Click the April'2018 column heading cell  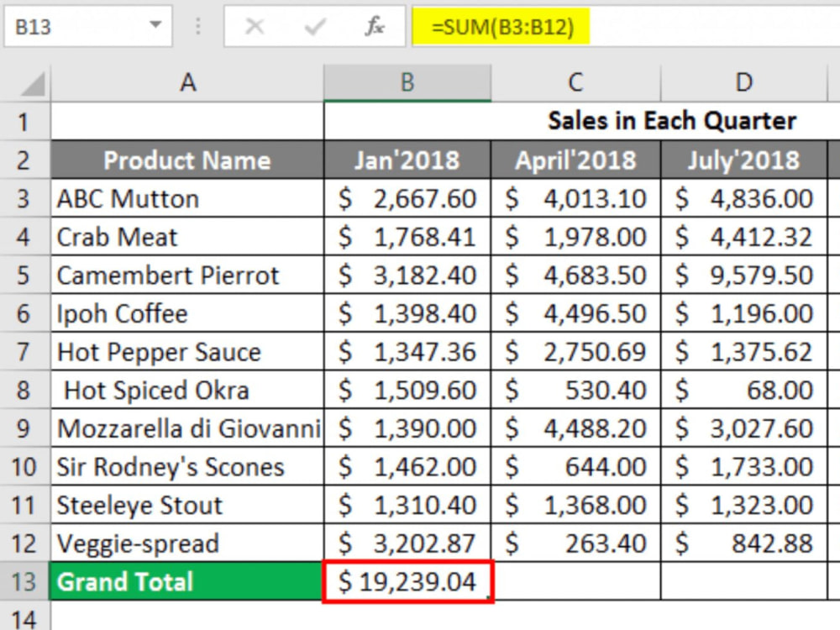[576, 160]
